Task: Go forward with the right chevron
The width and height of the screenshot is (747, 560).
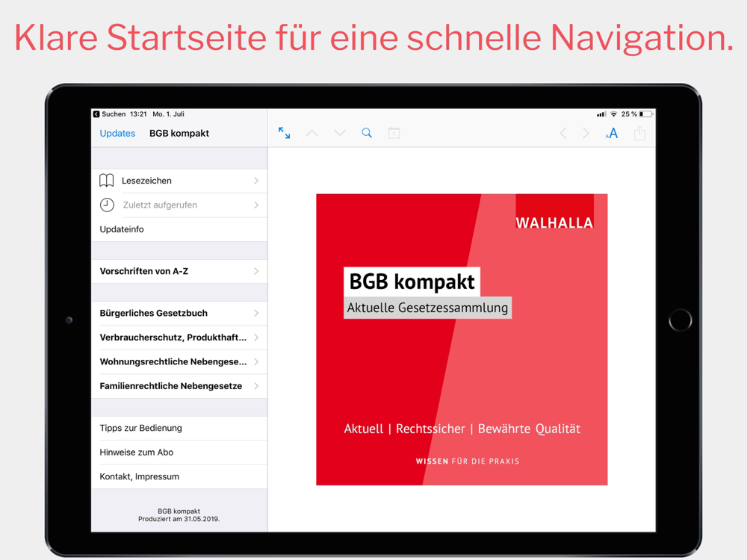Action: pos(586,134)
